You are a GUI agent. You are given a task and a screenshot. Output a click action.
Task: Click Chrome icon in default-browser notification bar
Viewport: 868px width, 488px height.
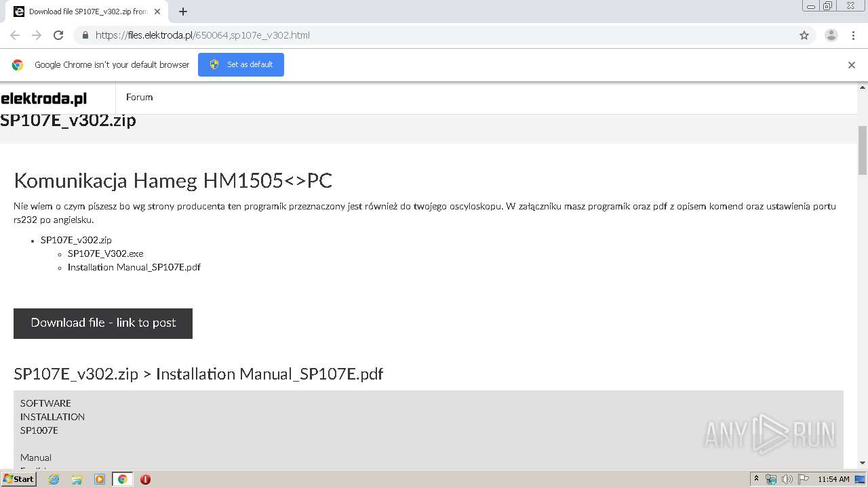click(18, 65)
